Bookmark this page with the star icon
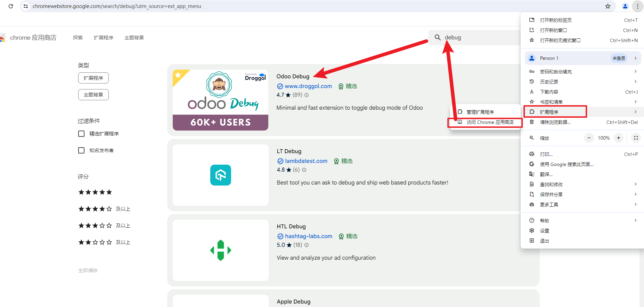Image resolution: width=644 pixels, height=307 pixels. point(608,6)
